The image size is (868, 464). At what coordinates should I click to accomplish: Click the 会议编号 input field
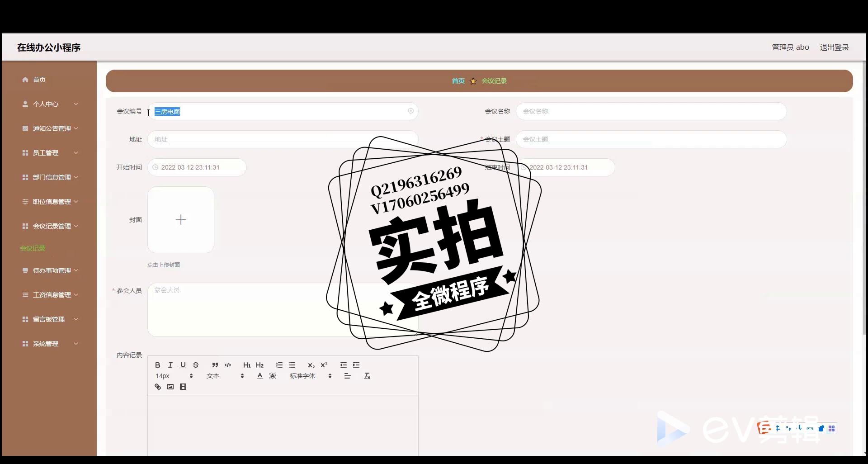[x=283, y=111]
